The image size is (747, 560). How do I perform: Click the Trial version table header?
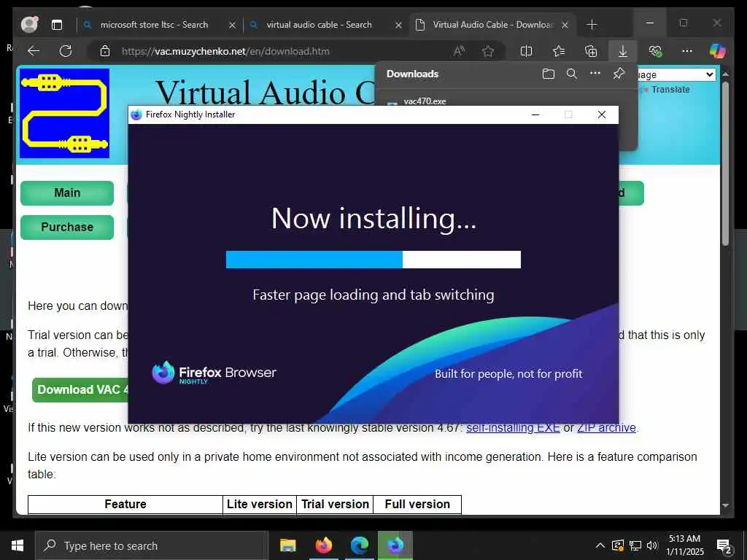(335, 505)
